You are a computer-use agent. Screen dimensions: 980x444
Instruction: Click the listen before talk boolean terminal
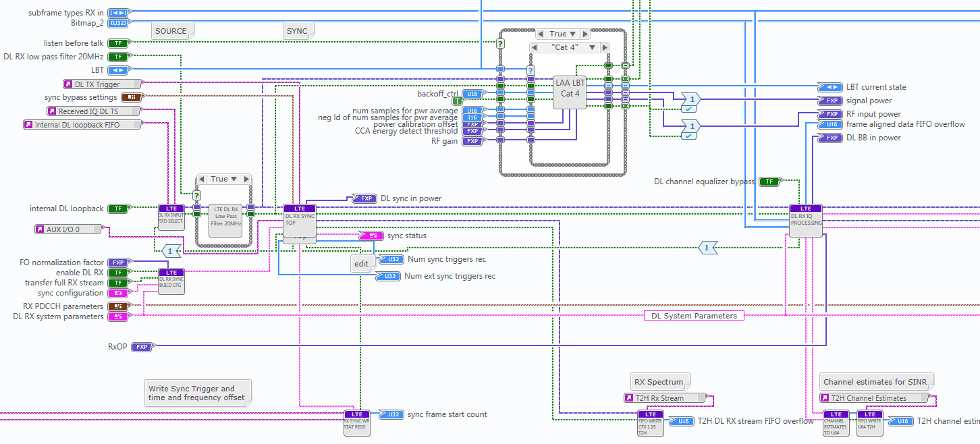118,43
